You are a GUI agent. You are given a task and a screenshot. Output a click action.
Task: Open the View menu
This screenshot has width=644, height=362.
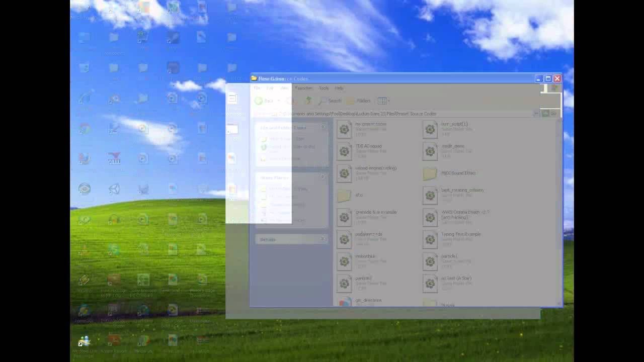tap(284, 88)
